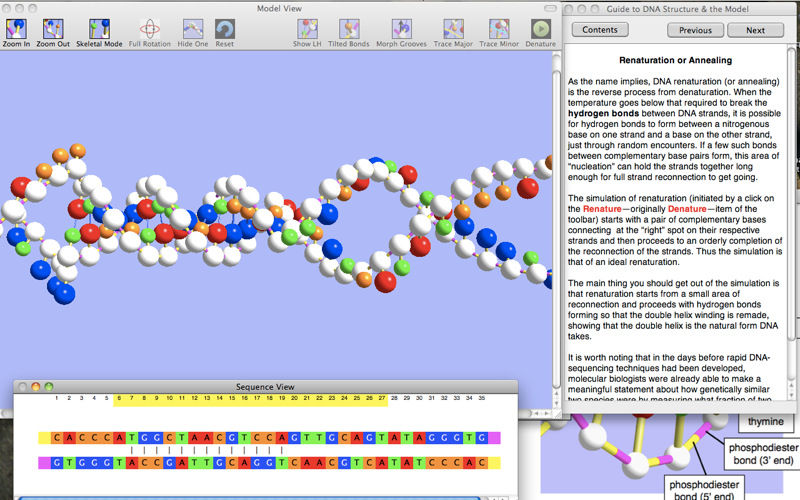Start Full Rotation of the model
Image resolution: width=800 pixels, height=500 pixels.
[x=149, y=30]
